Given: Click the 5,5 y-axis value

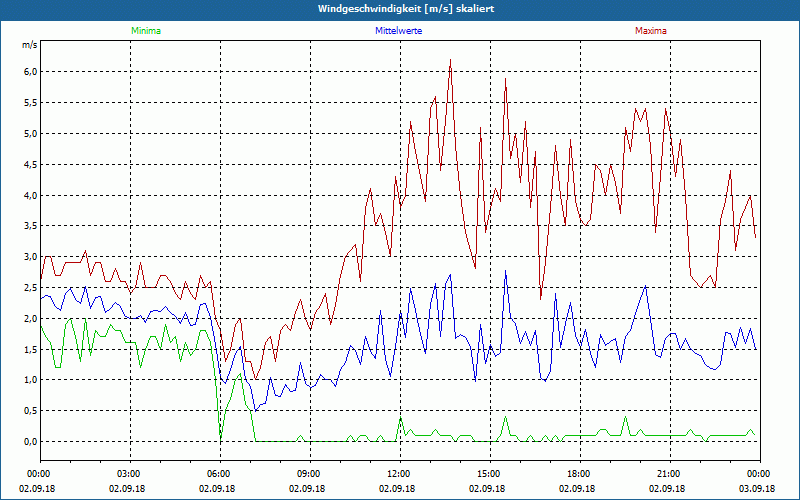Looking at the screenshot, I should coord(31,103).
